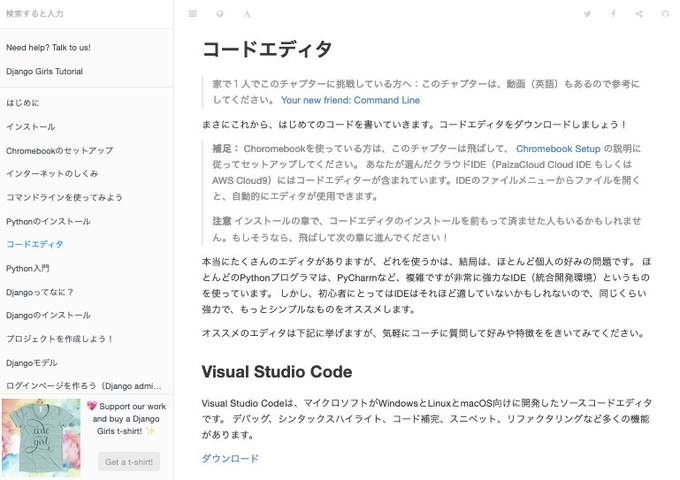Click the search input field
The height and width of the screenshot is (480, 680).
point(87,14)
